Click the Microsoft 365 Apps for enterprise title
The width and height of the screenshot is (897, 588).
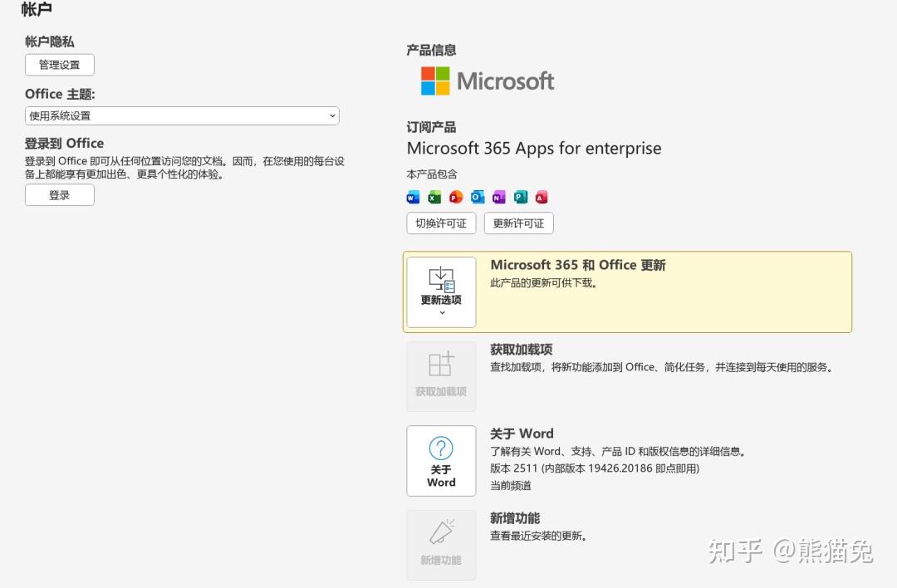[x=534, y=149]
